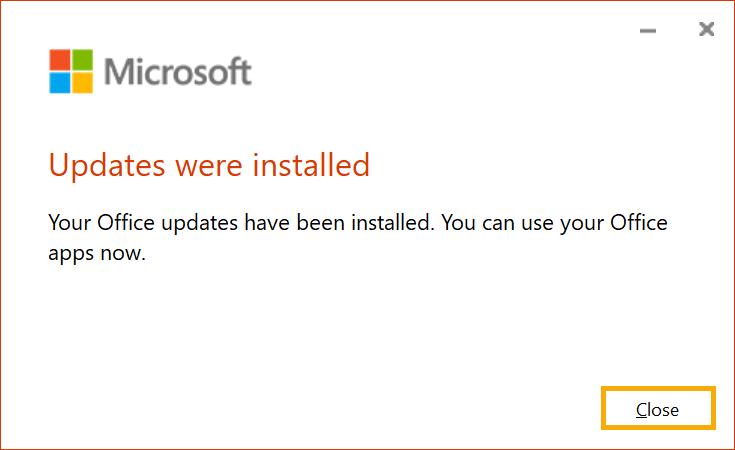Click the red square in Microsoft logo
This screenshot has width=735, height=450.
pyautogui.click(x=60, y=59)
